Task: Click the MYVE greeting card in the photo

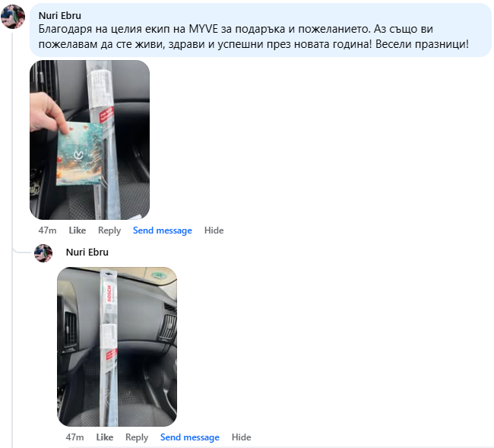Action: (x=79, y=154)
